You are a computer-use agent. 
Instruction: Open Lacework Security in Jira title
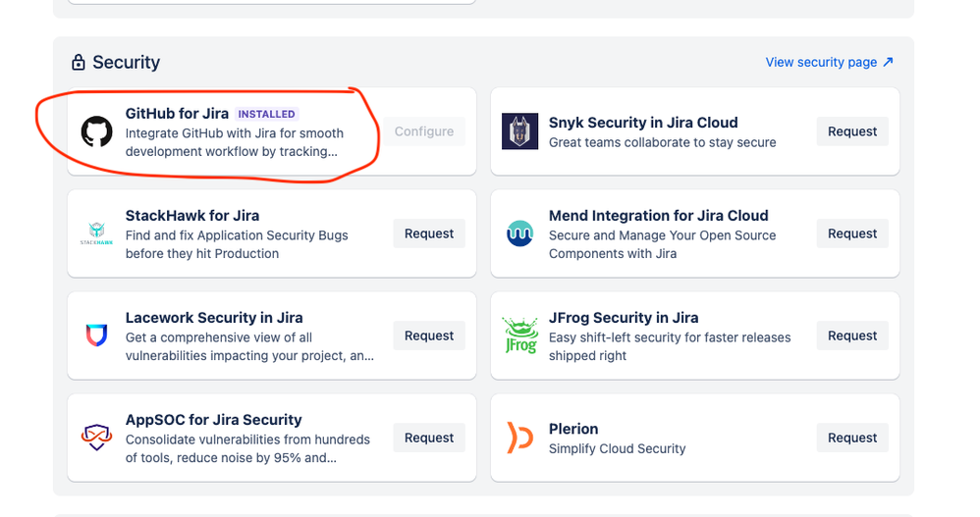[x=214, y=317]
